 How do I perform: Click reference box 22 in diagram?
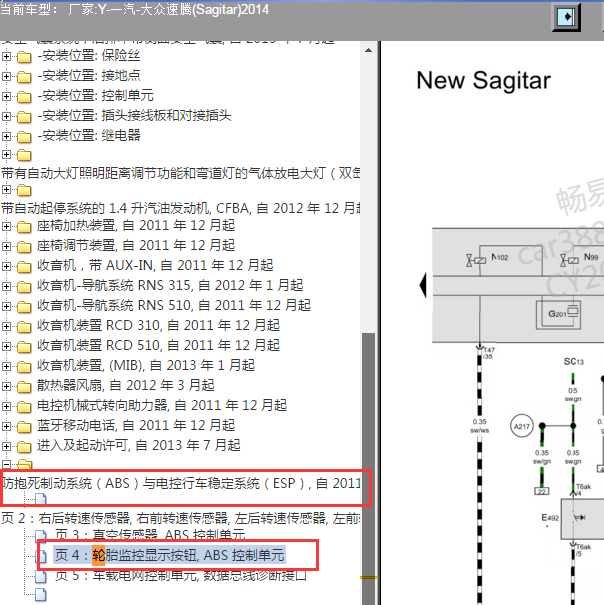541,492
